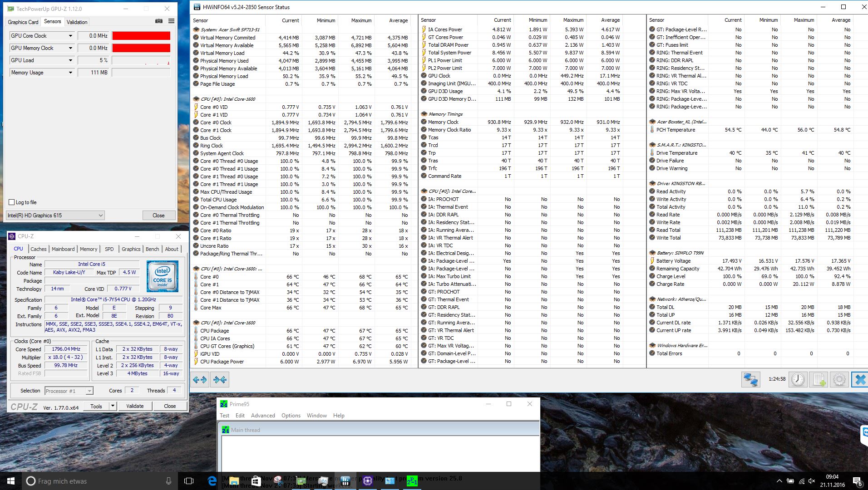Click the GPU-Z screenshot camera icon
This screenshot has width=868, height=490.
[x=159, y=21]
